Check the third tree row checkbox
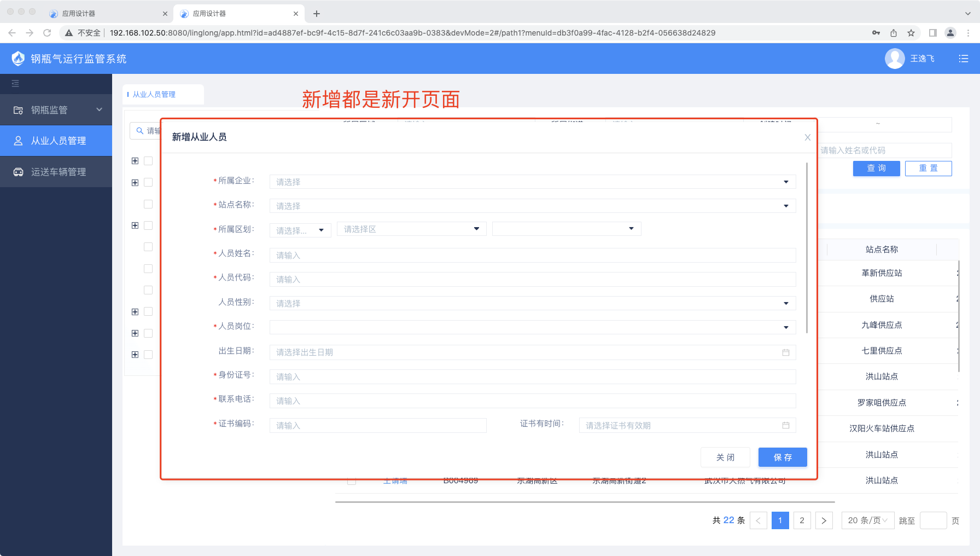The image size is (980, 556). click(148, 204)
